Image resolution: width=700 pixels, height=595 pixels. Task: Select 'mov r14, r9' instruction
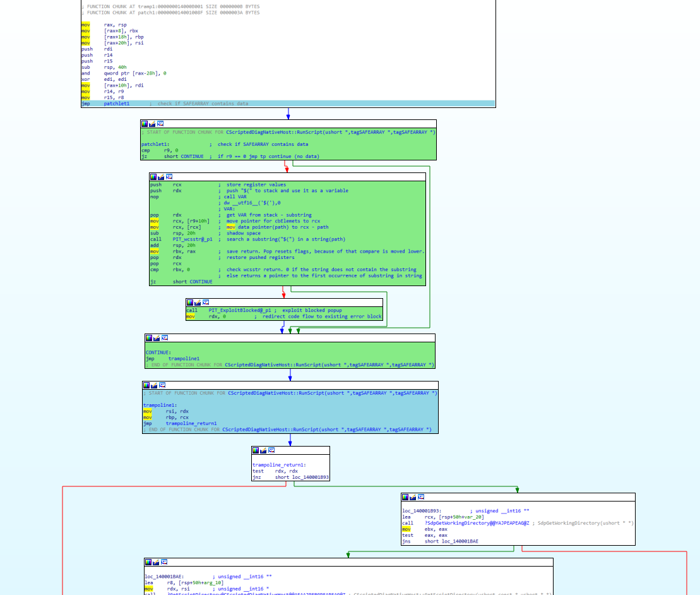point(103,92)
